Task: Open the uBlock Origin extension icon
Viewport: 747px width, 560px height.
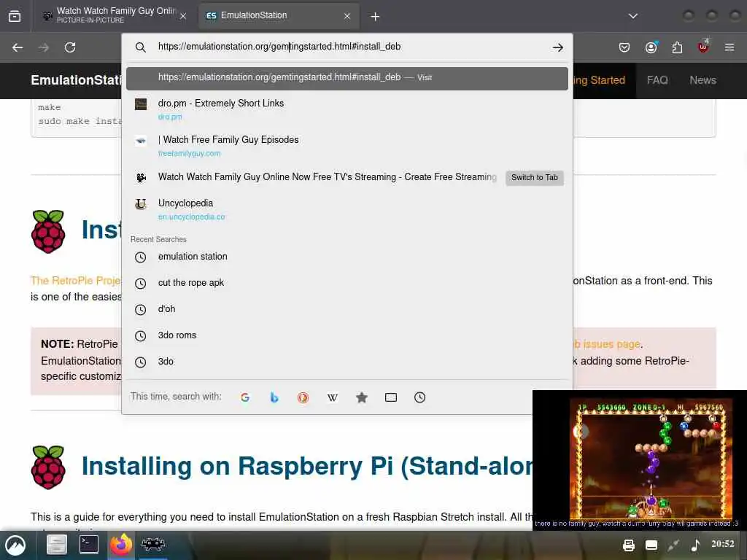Action: 703,47
